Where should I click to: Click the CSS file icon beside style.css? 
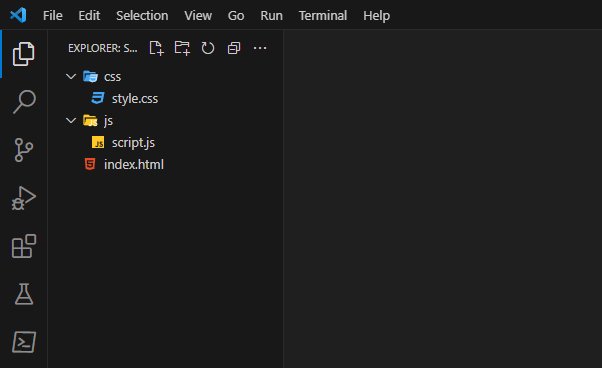98,98
